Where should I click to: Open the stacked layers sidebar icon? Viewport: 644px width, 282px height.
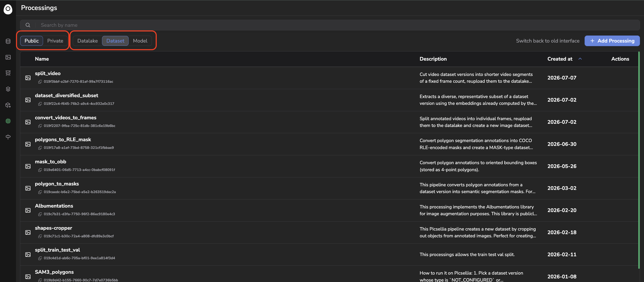tap(8, 89)
